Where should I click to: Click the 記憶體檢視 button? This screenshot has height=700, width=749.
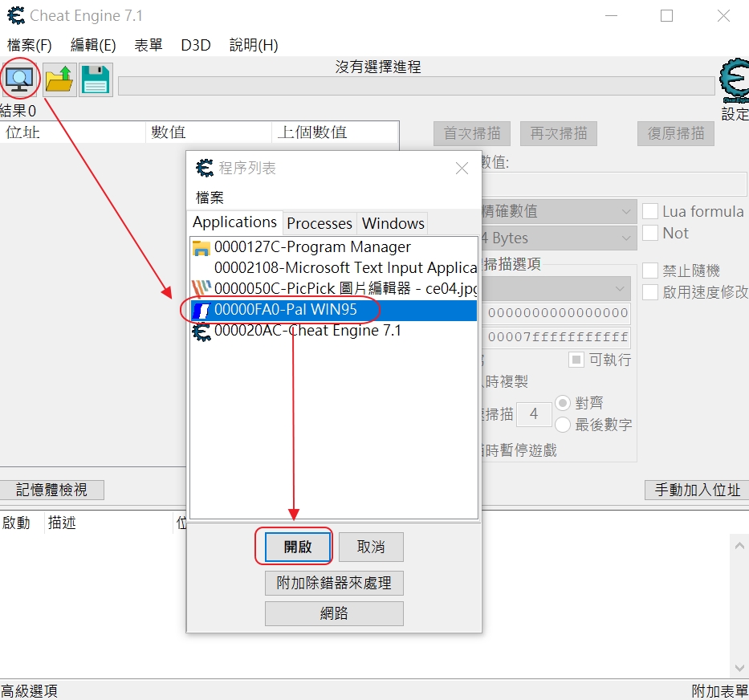(51, 490)
